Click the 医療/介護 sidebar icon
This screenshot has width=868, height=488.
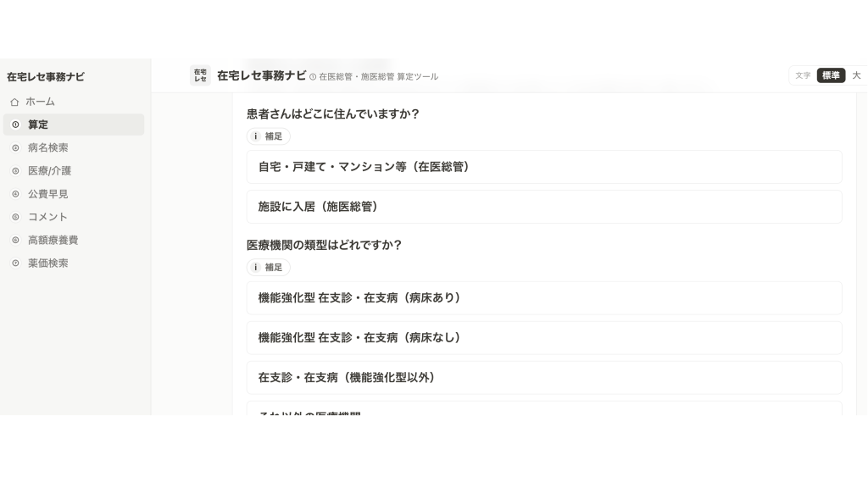coord(15,171)
